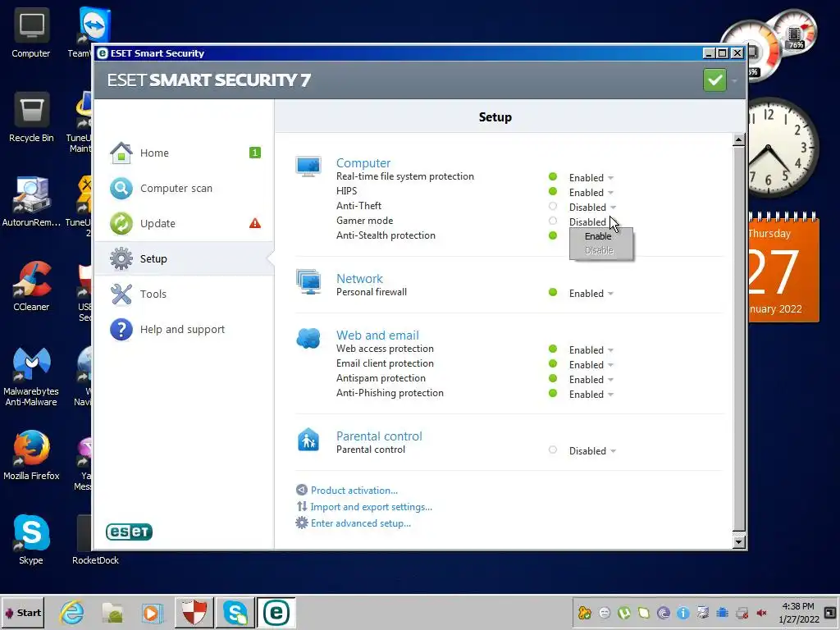This screenshot has height=630, width=840.
Task: Go to the Computer scan section
Action: click(185, 189)
